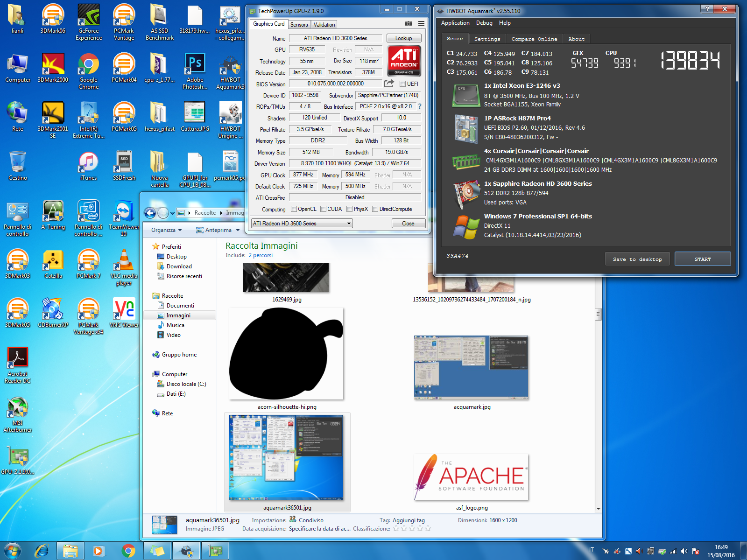This screenshot has width=747, height=560.
Task: Open the AS SSD Benchmark folder icon
Action: (x=159, y=22)
